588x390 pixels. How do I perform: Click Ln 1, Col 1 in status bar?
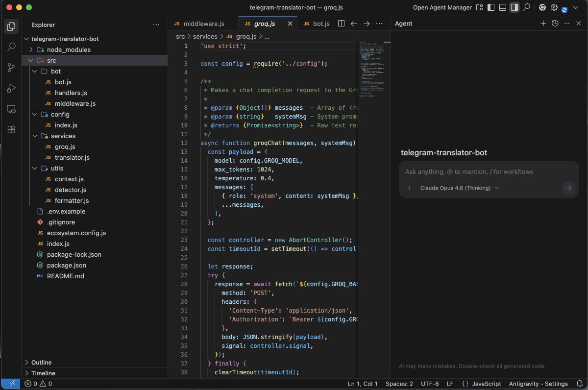tap(363, 384)
